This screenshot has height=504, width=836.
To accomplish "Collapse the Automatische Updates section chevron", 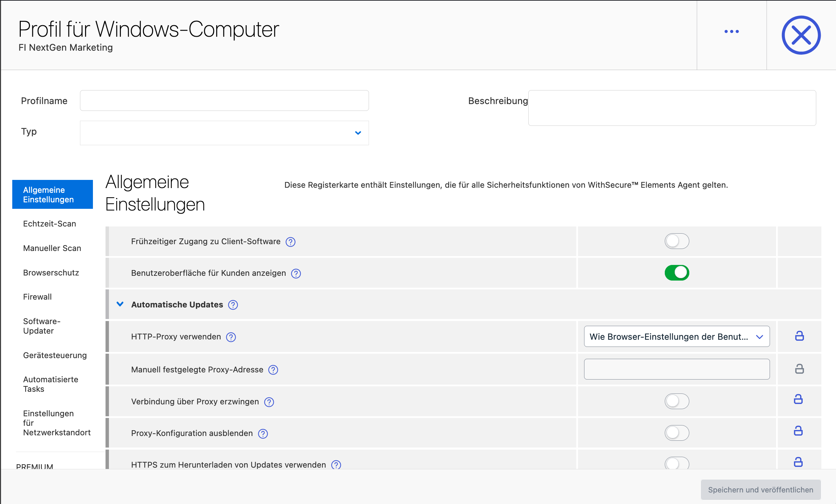I will click(120, 304).
